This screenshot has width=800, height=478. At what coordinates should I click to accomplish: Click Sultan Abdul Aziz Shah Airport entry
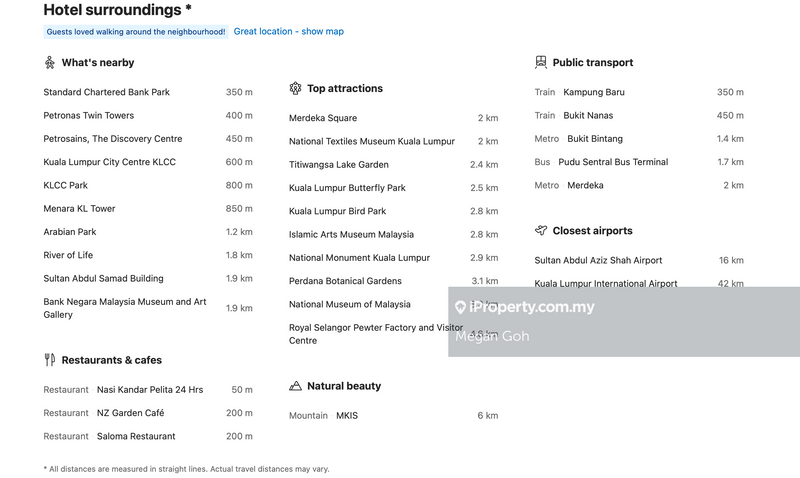pos(598,260)
